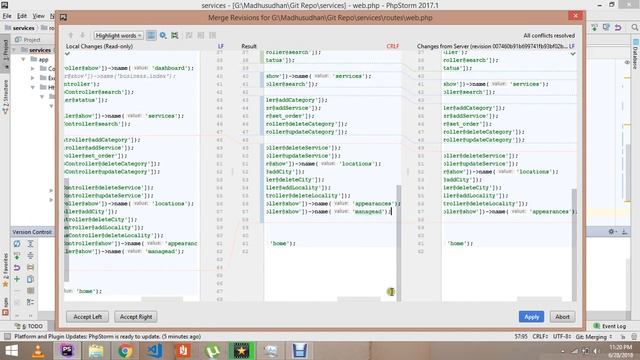Open the Edit menu
The width and height of the screenshot is (640, 360).
coord(22,16)
